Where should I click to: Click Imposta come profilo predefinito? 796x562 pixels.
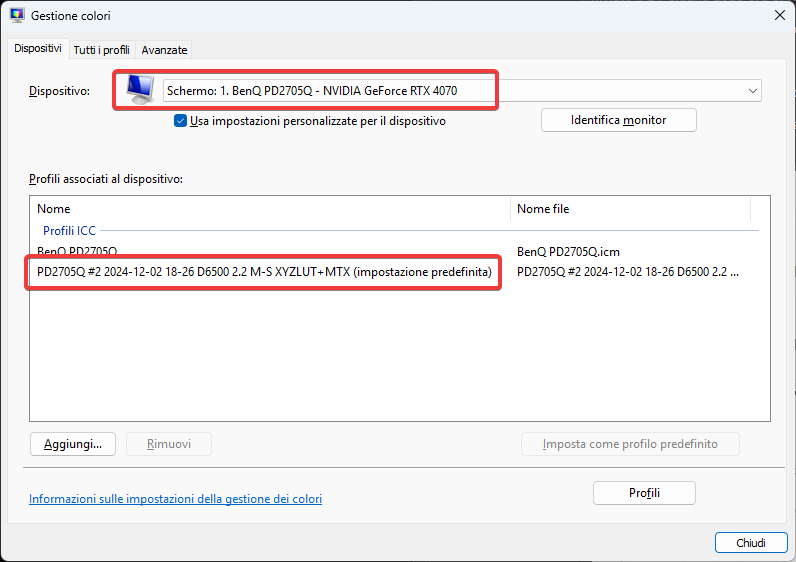[x=630, y=444]
